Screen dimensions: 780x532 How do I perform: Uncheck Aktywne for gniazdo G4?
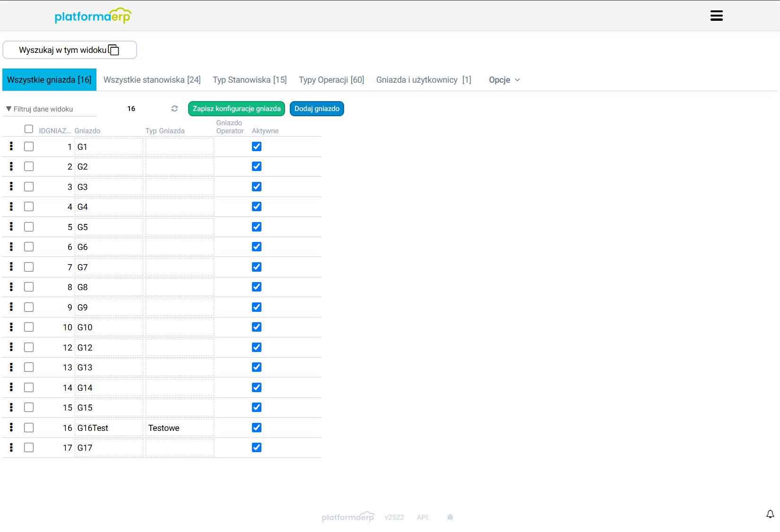pos(257,206)
